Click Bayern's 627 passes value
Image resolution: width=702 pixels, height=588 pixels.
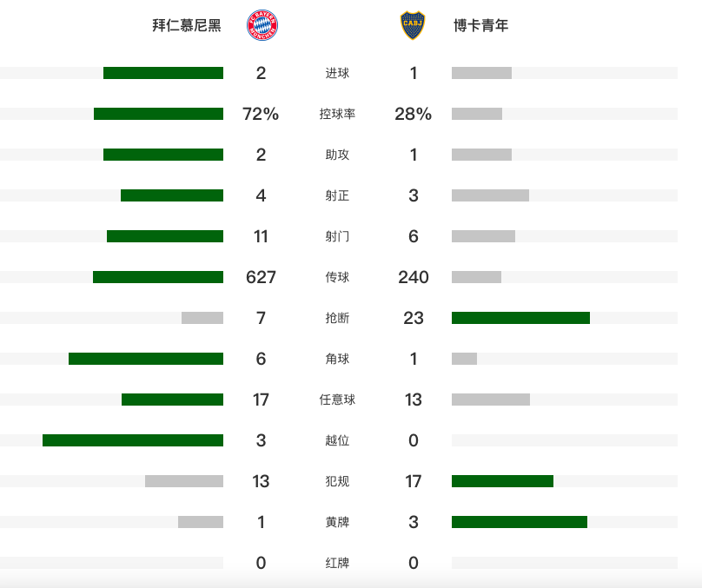click(261, 277)
